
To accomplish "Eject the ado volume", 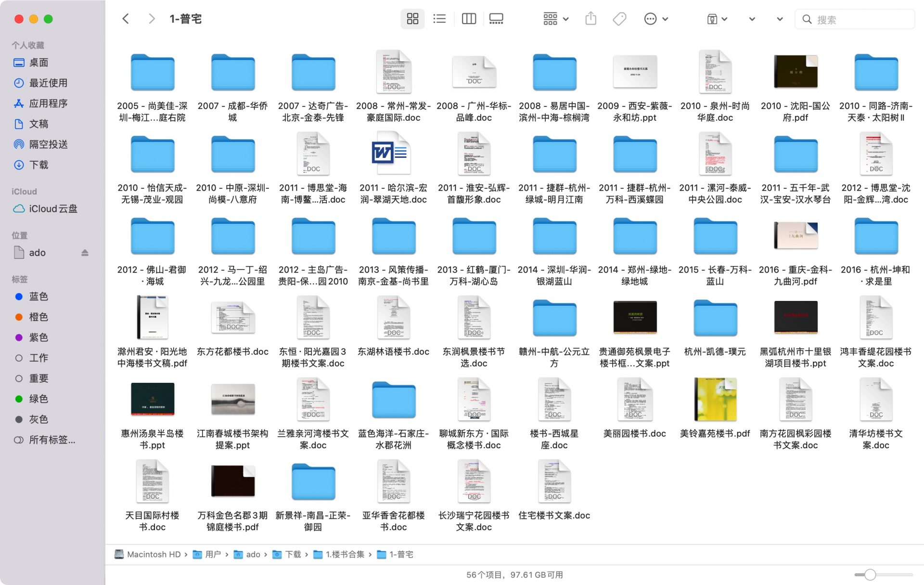I will (x=85, y=253).
